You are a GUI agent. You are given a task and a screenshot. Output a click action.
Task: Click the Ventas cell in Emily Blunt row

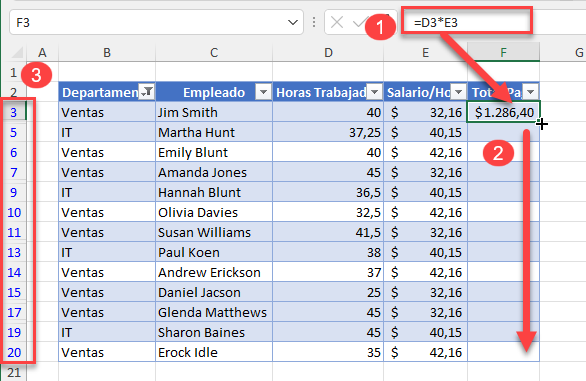pos(107,152)
